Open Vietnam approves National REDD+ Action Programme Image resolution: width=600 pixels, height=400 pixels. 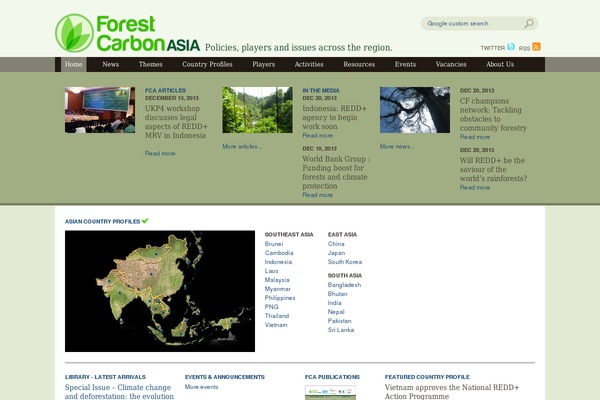(452, 392)
